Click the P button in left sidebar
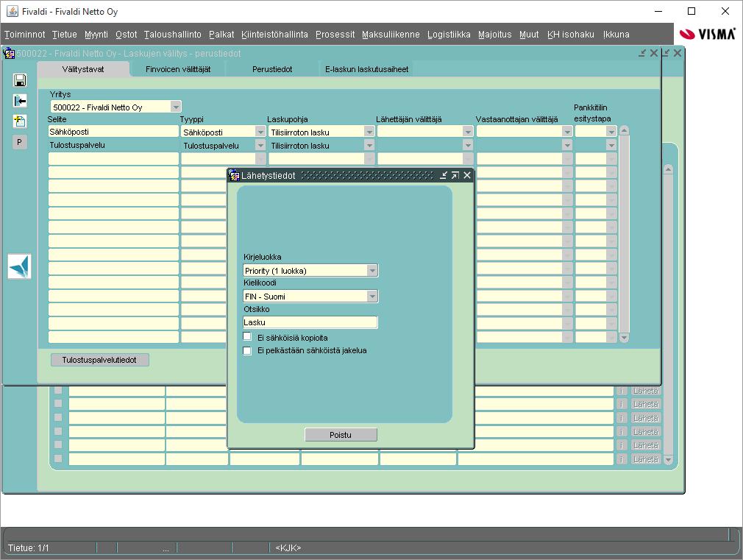Image resolution: width=743 pixels, height=560 pixels. [19, 142]
